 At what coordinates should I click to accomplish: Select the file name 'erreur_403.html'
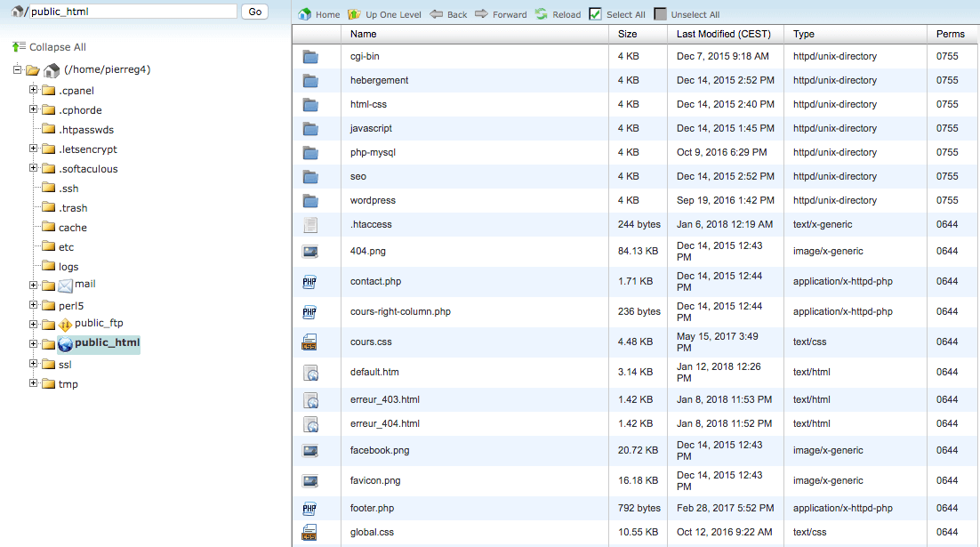385,399
